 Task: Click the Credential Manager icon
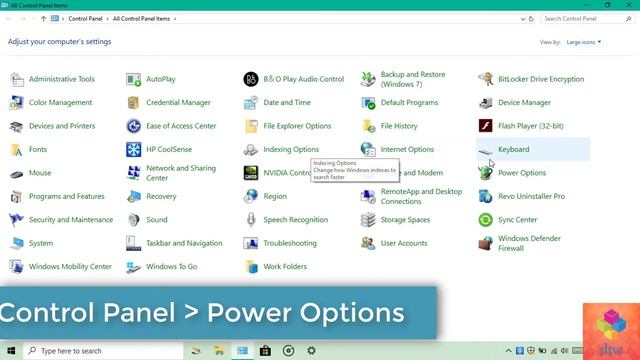[x=133, y=102]
